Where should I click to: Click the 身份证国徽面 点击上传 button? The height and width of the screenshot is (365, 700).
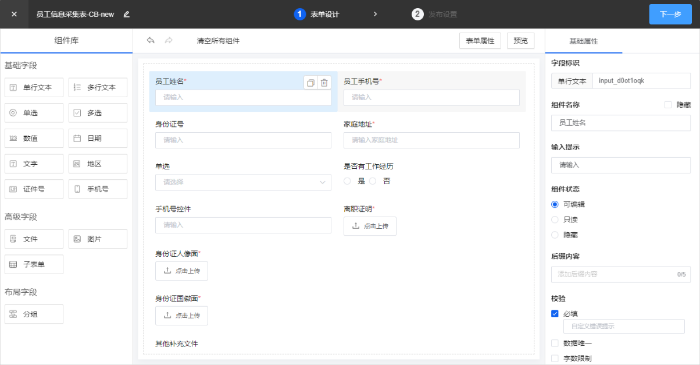click(181, 315)
